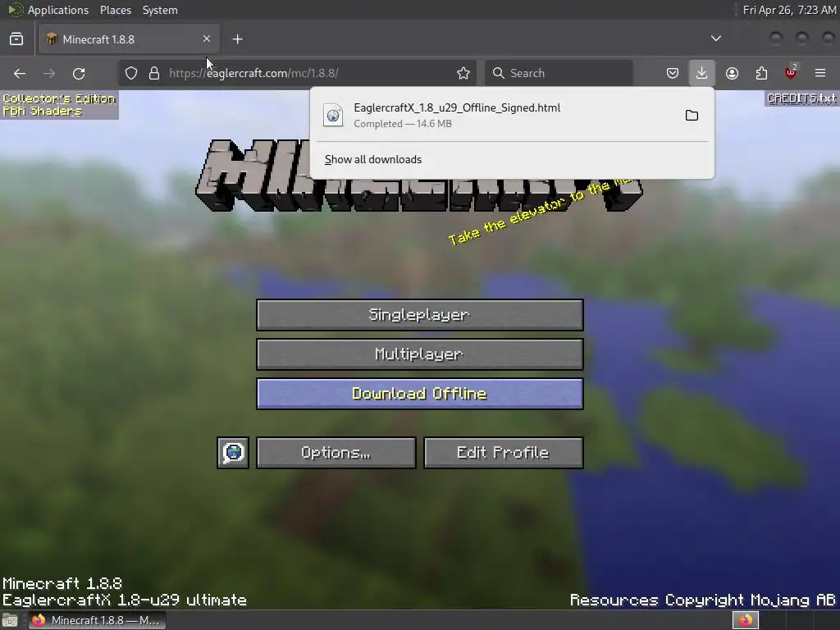840x630 pixels.
Task: Select the Minecraft 1.8.8 browser tab
Action: (129, 39)
